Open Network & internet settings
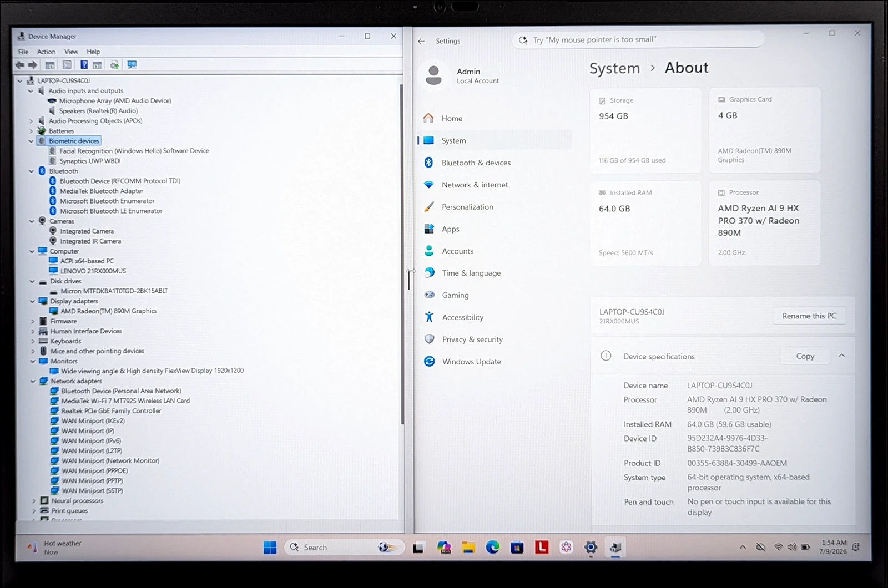The height and width of the screenshot is (588, 888). point(495,185)
